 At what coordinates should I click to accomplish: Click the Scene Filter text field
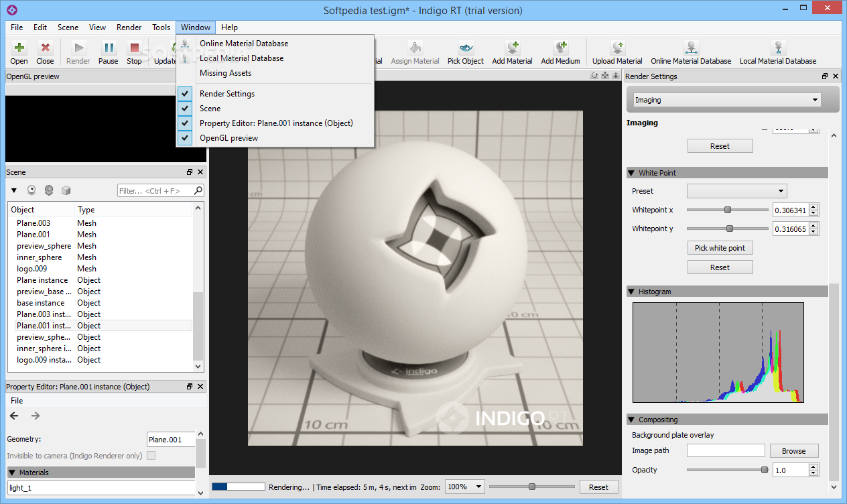pyautogui.click(x=156, y=191)
